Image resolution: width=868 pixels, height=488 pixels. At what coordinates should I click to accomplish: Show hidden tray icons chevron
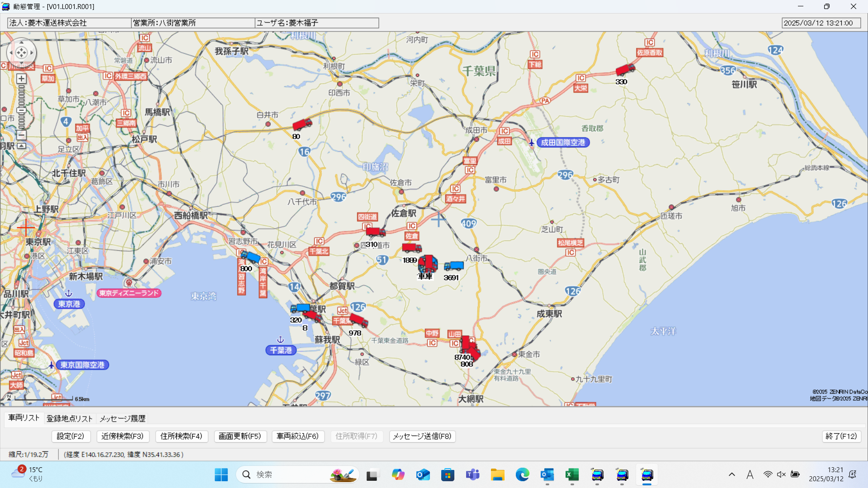[731, 475]
